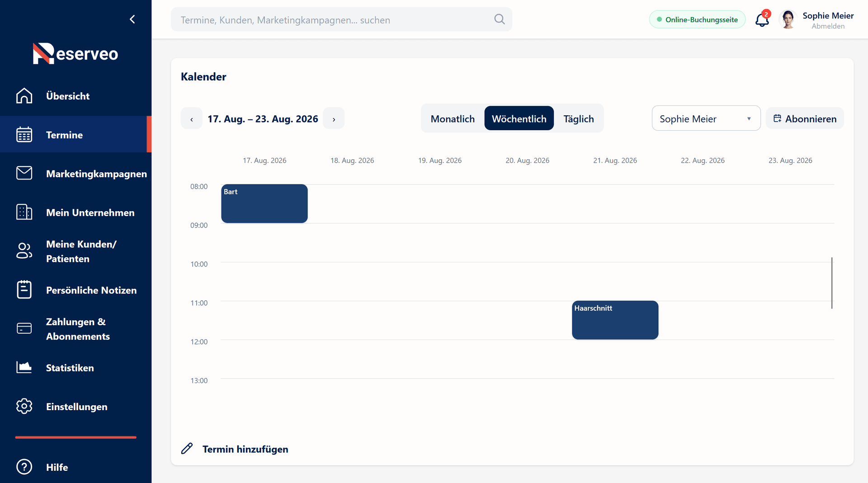Open the Bart appointment block

[264, 204]
